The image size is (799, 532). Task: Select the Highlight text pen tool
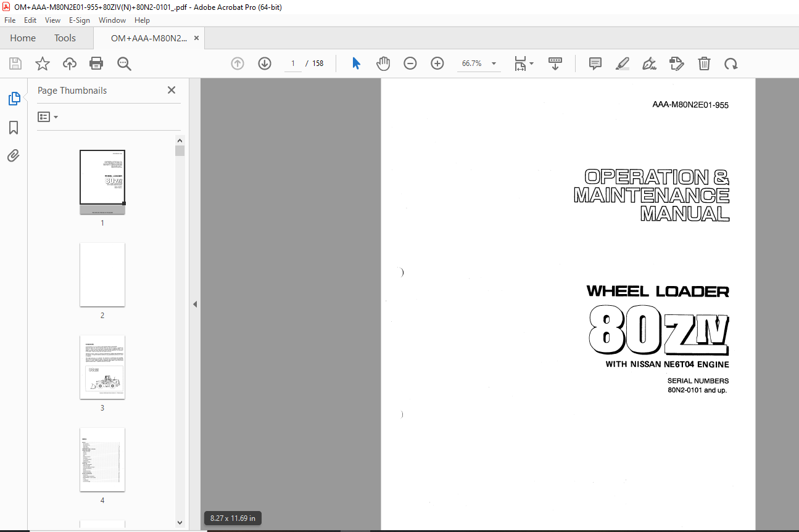tap(623, 63)
